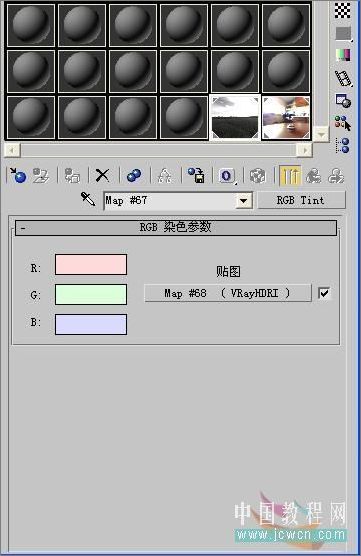Collapse the RGB 染色参数 rollout
The image size is (361, 556).
pyautogui.click(x=176, y=227)
